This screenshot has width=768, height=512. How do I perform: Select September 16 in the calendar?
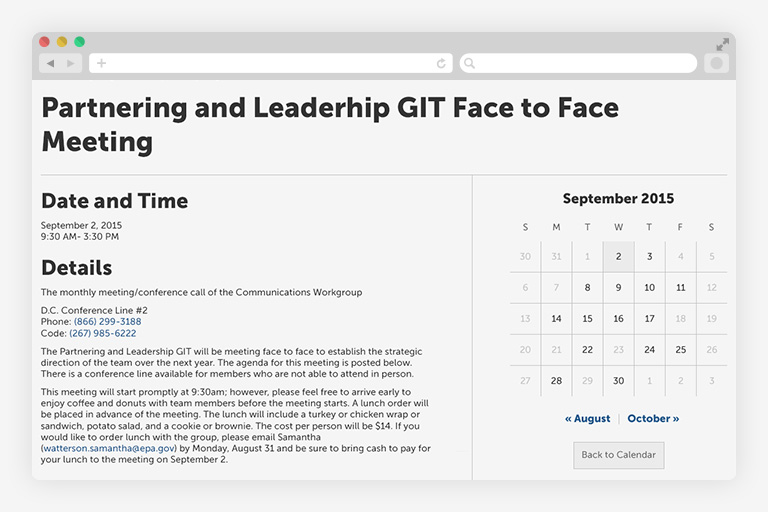619,319
